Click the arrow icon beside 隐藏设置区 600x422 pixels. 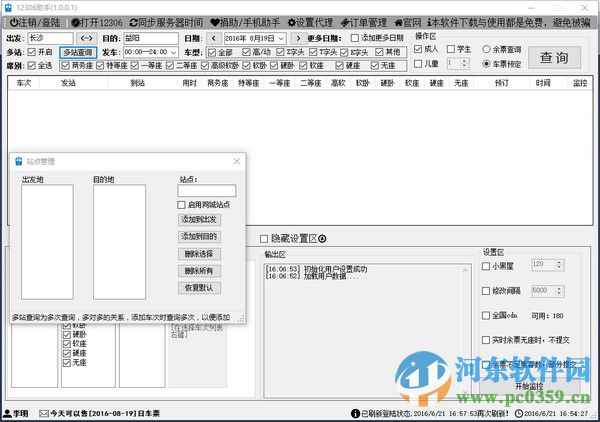[322, 239]
